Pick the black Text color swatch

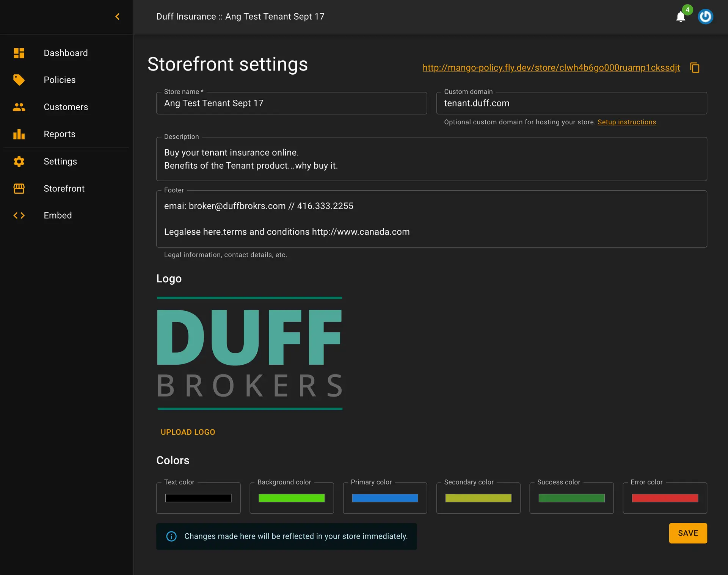pyautogui.click(x=198, y=498)
